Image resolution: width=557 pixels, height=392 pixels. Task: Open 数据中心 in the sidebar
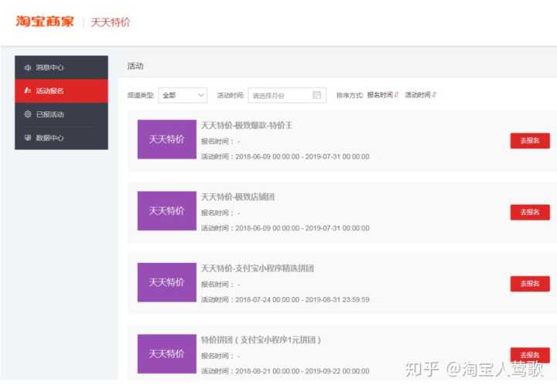61,138
